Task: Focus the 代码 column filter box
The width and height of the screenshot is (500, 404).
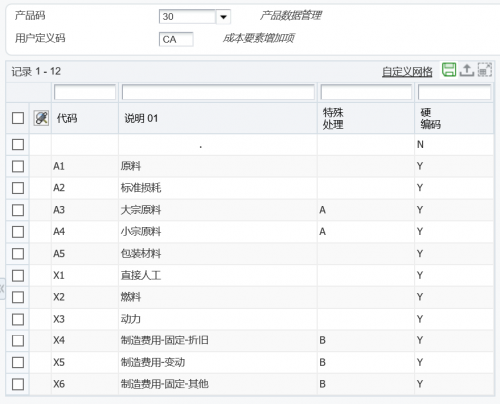Action: click(85, 92)
